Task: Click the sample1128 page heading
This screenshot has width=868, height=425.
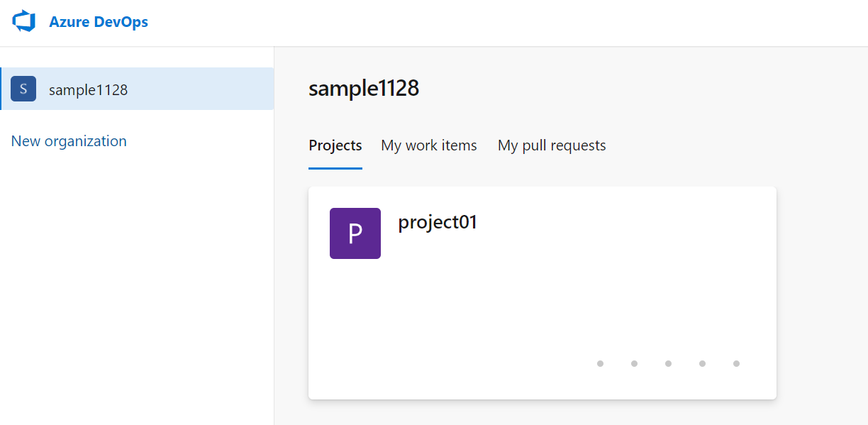Action: coord(364,89)
